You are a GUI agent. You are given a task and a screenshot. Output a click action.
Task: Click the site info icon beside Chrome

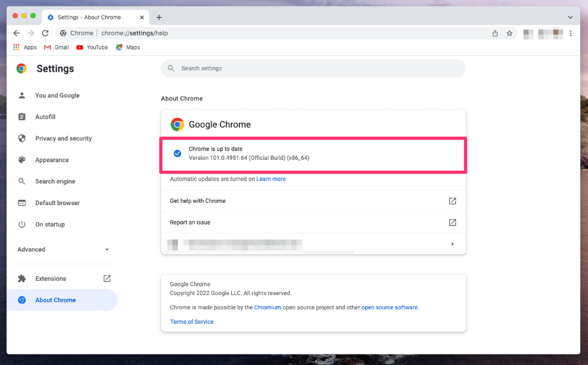(x=64, y=34)
